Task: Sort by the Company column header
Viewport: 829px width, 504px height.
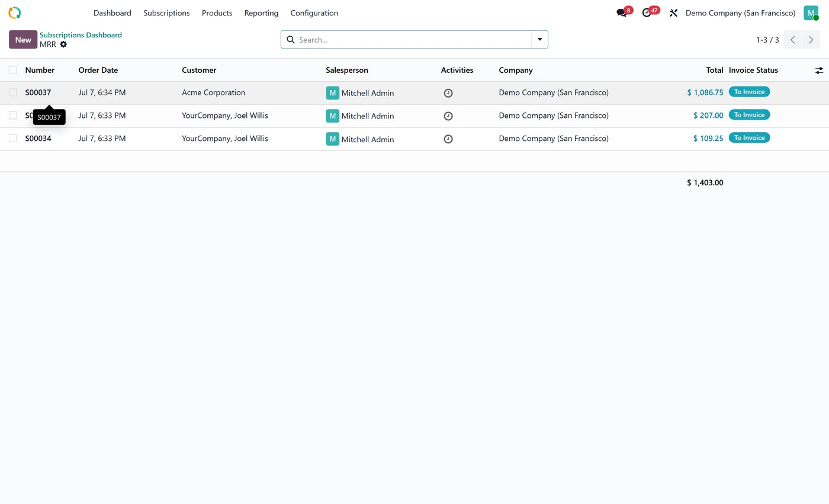Action: click(516, 70)
